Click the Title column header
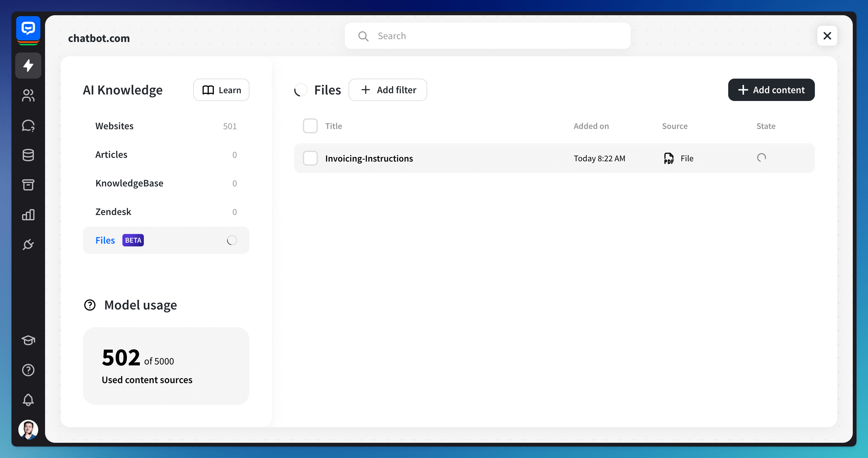 [x=333, y=126]
